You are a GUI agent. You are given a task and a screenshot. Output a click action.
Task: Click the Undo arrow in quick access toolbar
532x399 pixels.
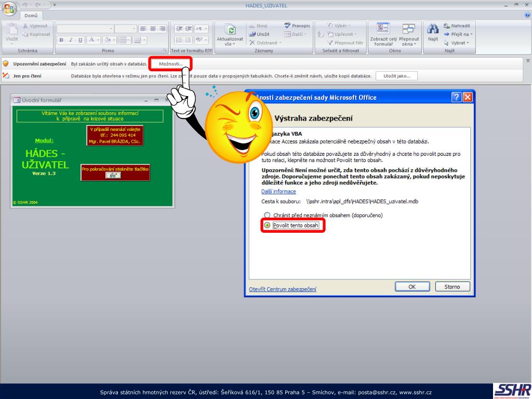pyautogui.click(x=25, y=5)
